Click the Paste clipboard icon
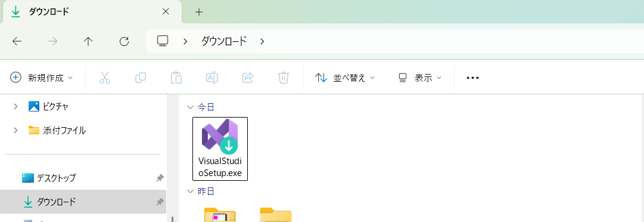 (176, 78)
